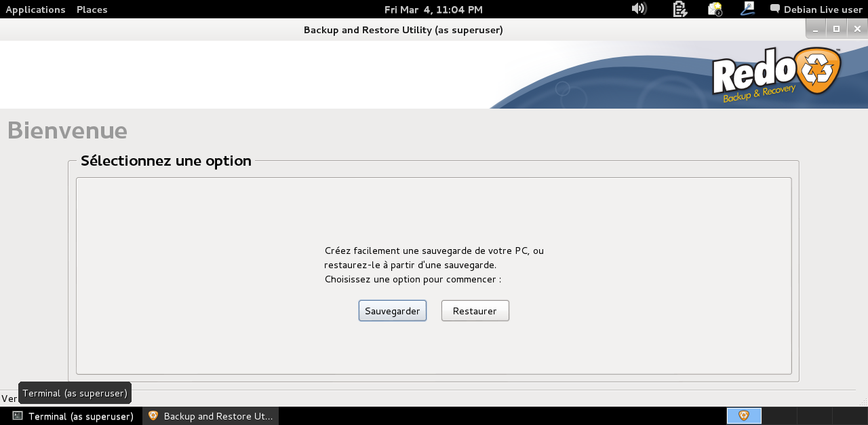868x425 pixels.
Task: Switch to the second workspace cell
Action: [x=779, y=415]
